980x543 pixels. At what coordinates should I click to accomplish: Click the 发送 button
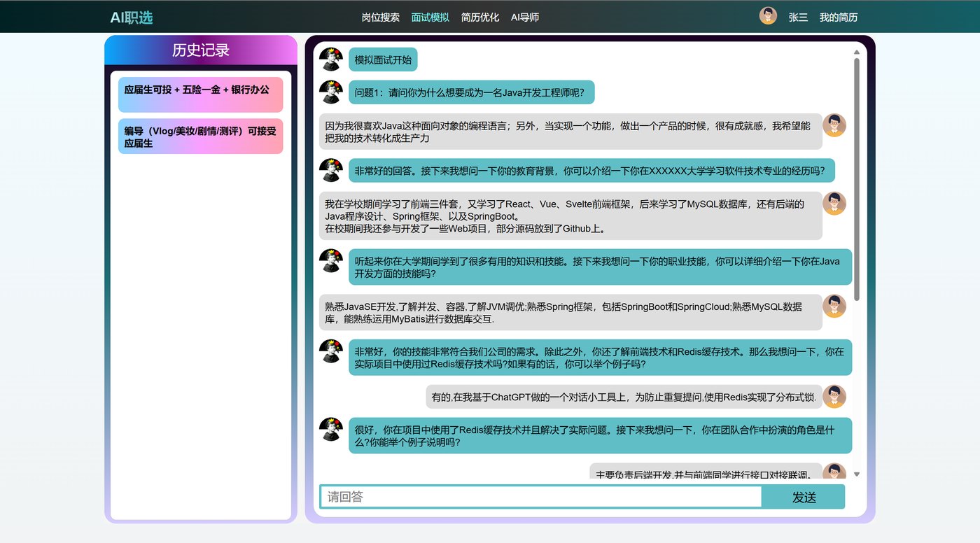(x=804, y=497)
